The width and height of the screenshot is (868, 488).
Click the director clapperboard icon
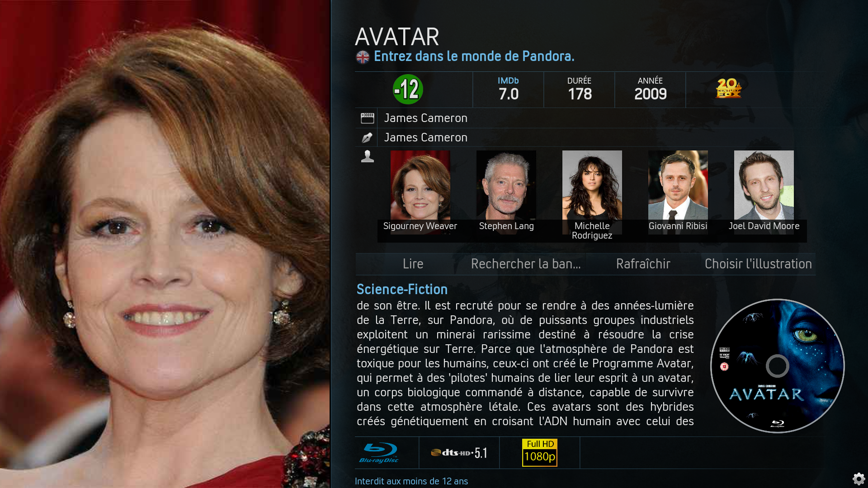(368, 118)
